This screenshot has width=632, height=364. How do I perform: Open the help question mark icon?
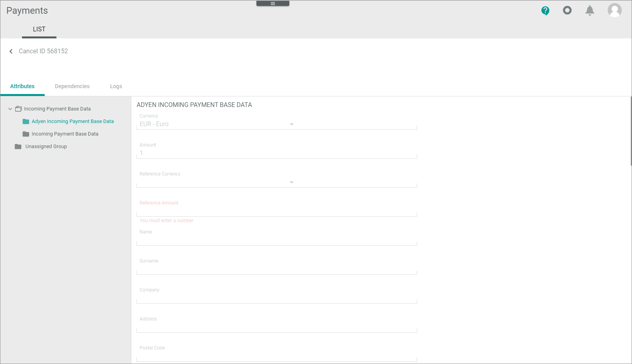[545, 11]
